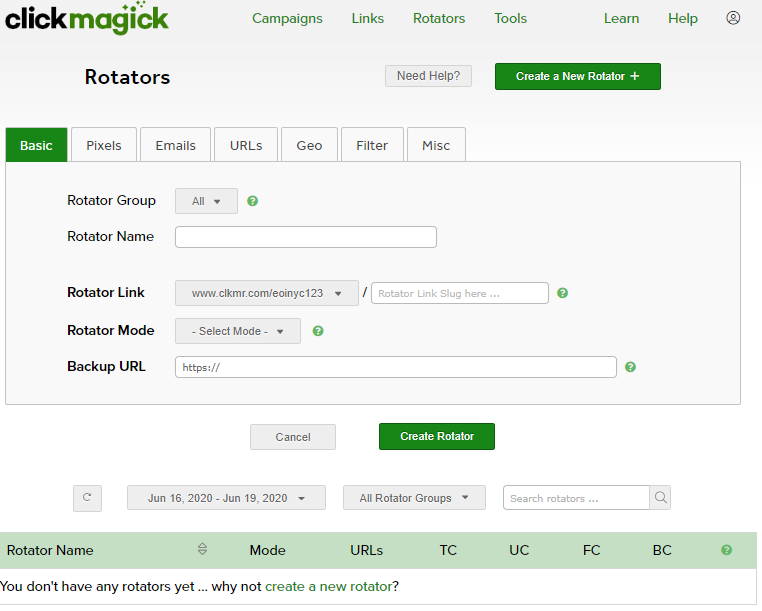The height and width of the screenshot is (611, 762).
Task: Expand the All Rotator Groups filter
Action: pyautogui.click(x=414, y=498)
